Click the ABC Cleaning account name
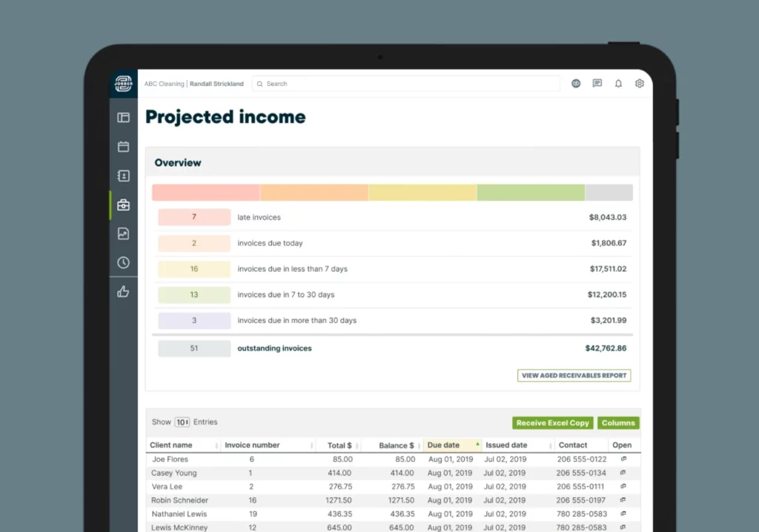 click(164, 84)
